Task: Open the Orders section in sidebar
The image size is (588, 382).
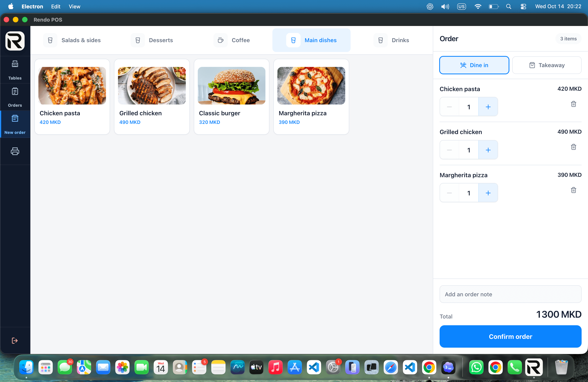Action: click(x=15, y=97)
